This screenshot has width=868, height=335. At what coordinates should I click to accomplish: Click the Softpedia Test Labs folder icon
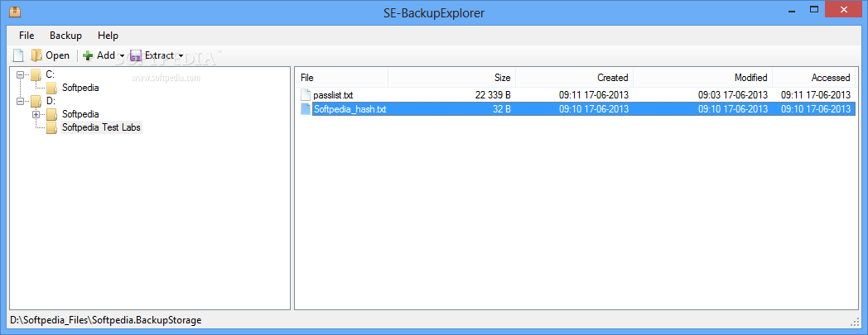point(52,127)
